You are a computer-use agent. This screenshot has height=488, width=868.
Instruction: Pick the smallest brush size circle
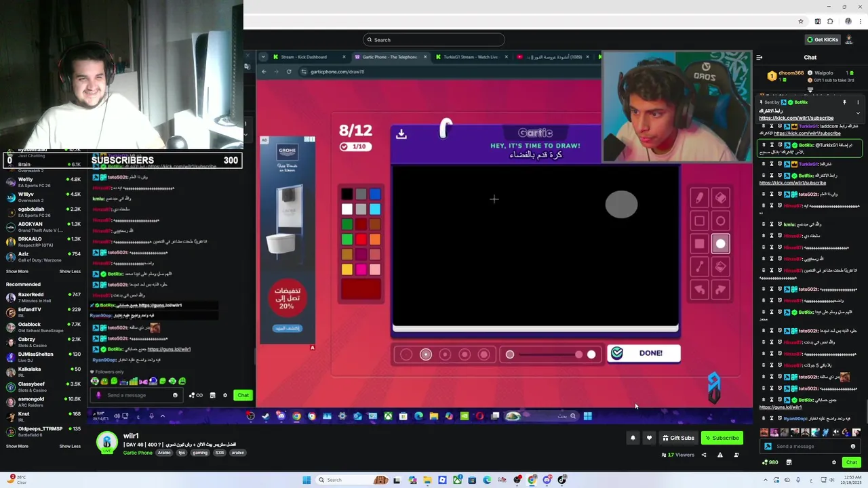pyautogui.click(x=406, y=354)
